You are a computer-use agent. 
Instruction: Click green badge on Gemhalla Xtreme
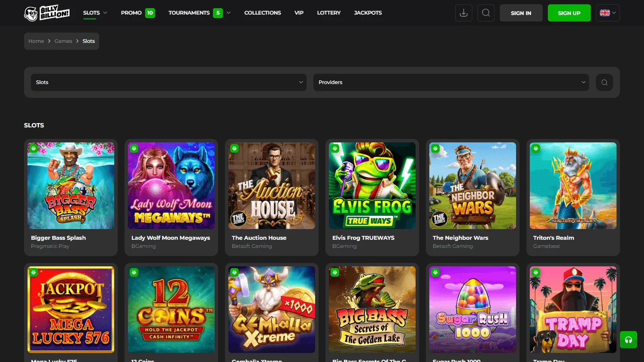pos(234,272)
